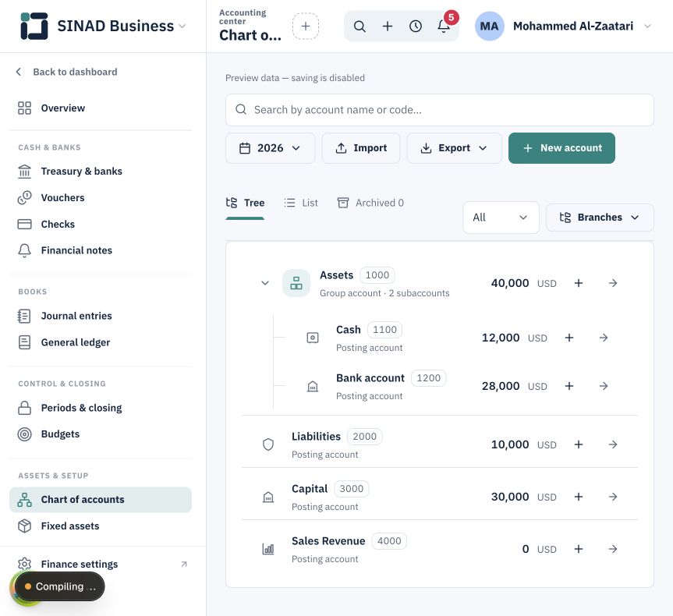Add subaccount under Assets with plus icon
Image resolution: width=673 pixels, height=616 pixels.
tap(579, 283)
